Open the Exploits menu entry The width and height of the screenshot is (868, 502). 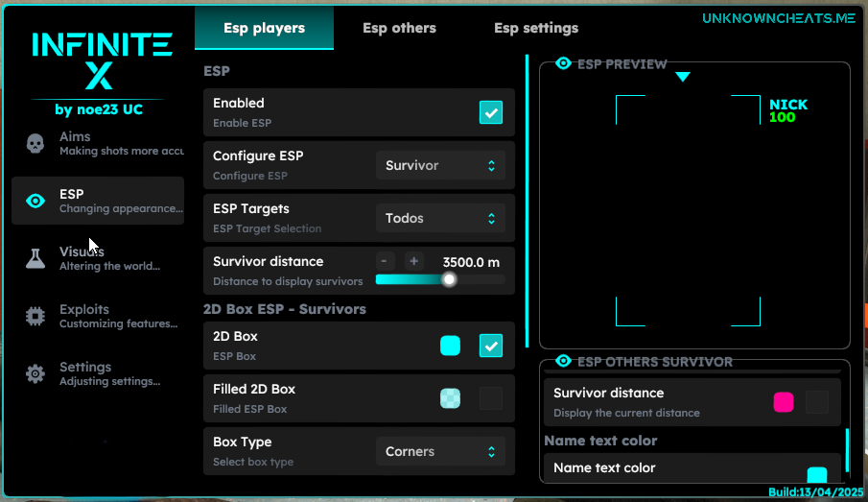98,316
